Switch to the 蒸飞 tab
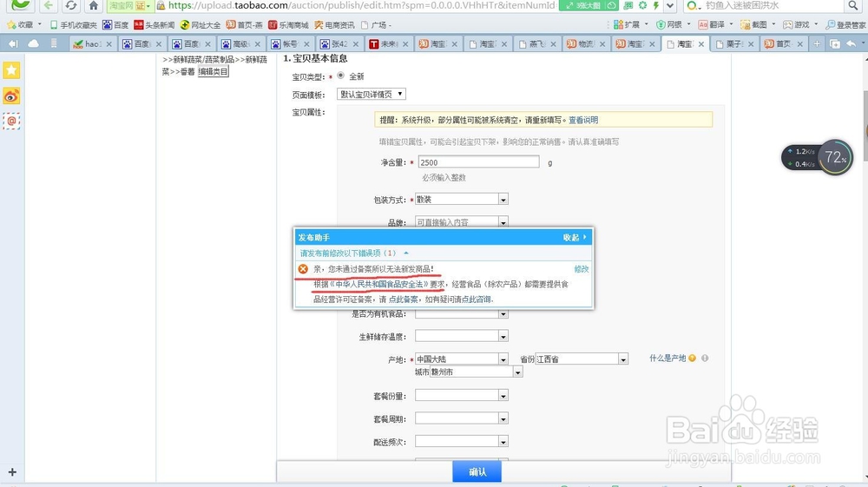868x487 pixels. (536, 43)
